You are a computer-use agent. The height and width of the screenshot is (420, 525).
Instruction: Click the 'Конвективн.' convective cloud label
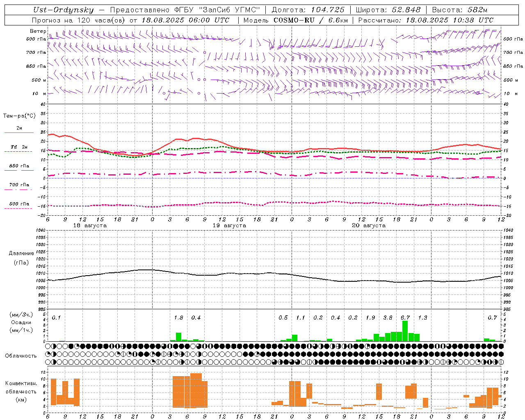point(21,383)
